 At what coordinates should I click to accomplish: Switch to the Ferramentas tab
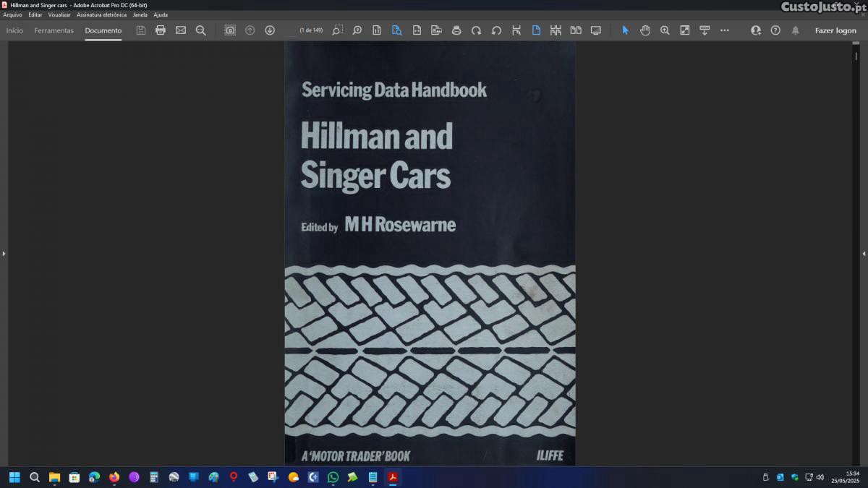(54, 30)
